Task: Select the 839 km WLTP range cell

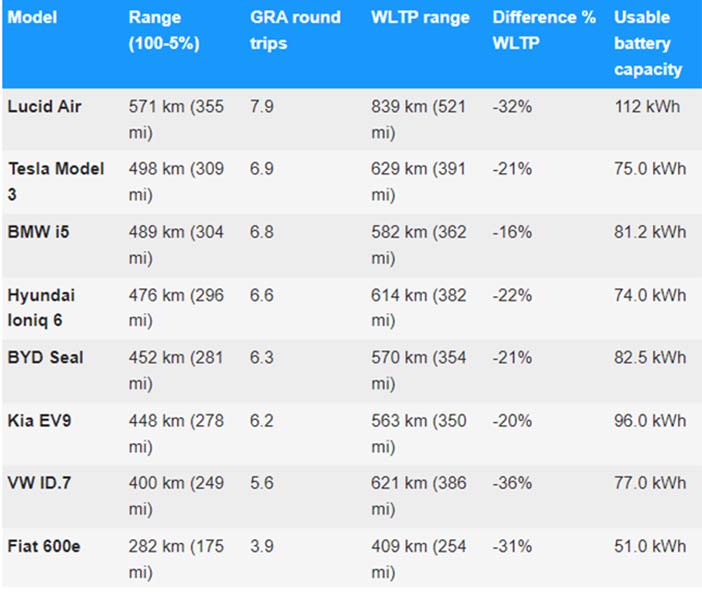Action: pyautogui.click(x=418, y=120)
